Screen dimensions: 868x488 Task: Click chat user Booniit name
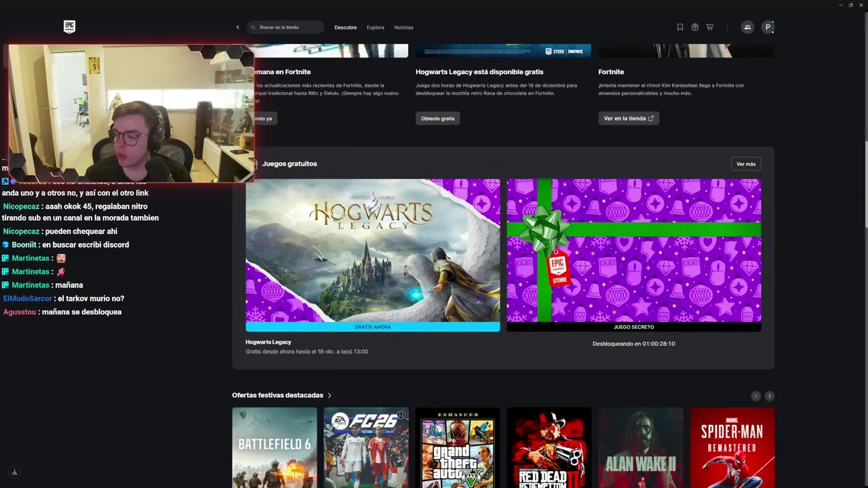(24, 245)
